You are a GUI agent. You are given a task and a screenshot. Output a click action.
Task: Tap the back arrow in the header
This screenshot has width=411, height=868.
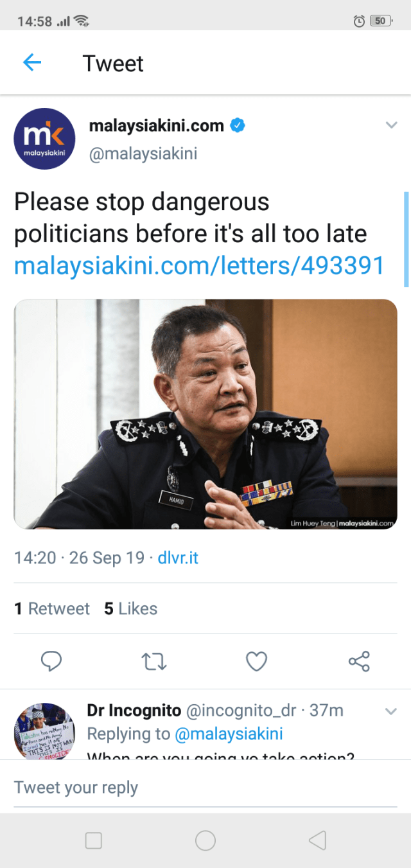pos(32,62)
